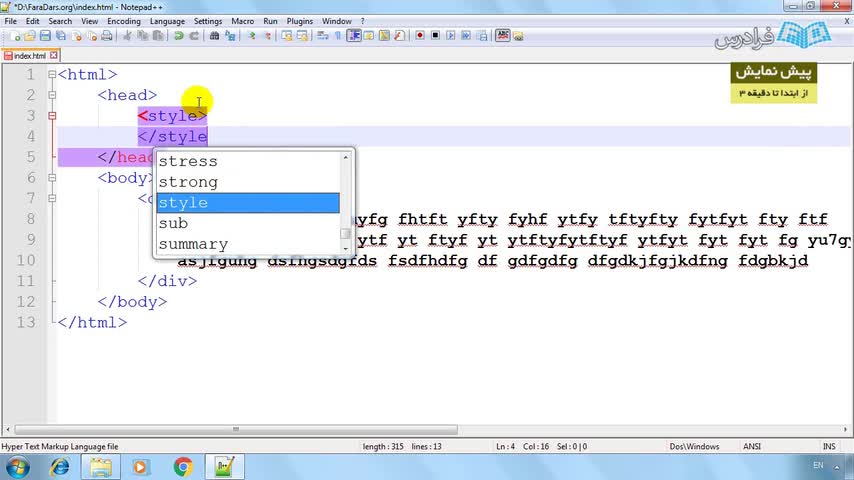Collapse the head fold marker on line 2

[52, 95]
